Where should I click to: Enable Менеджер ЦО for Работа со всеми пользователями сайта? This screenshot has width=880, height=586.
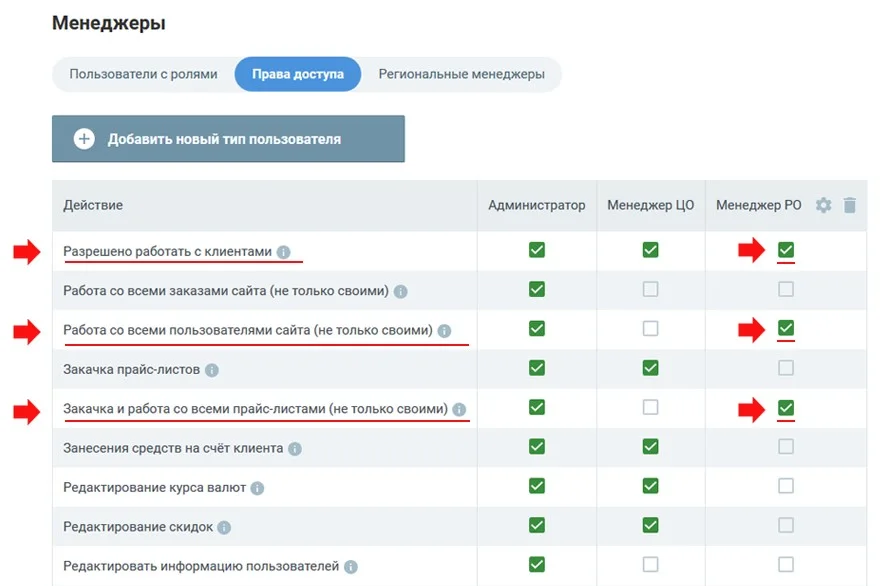click(650, 328)
